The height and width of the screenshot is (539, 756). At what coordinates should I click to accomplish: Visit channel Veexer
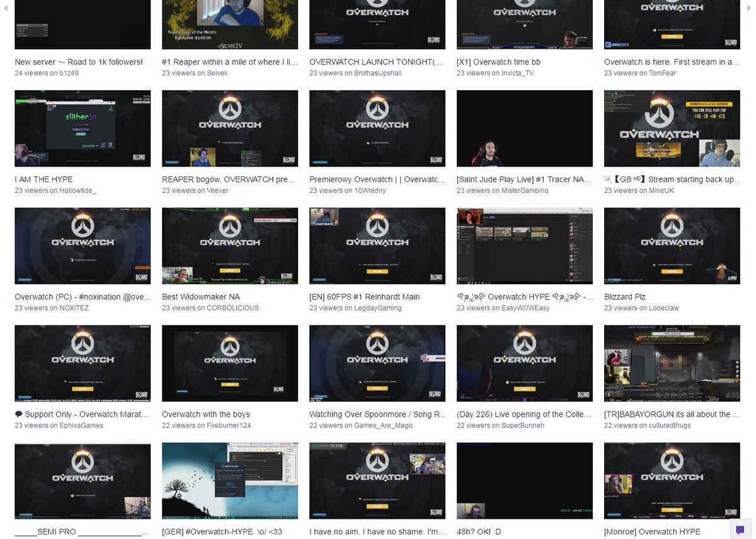[219, 190]
